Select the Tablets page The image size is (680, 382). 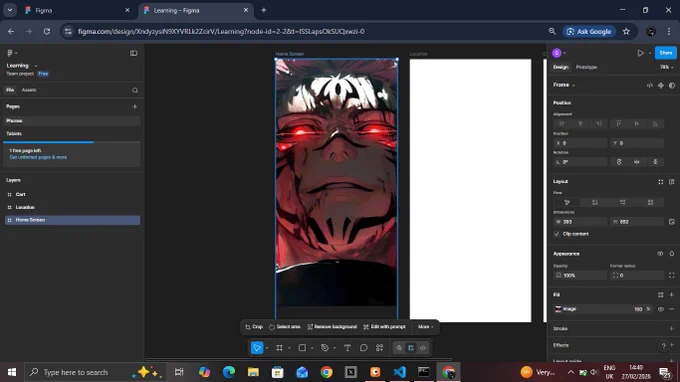tap(72, 134)
